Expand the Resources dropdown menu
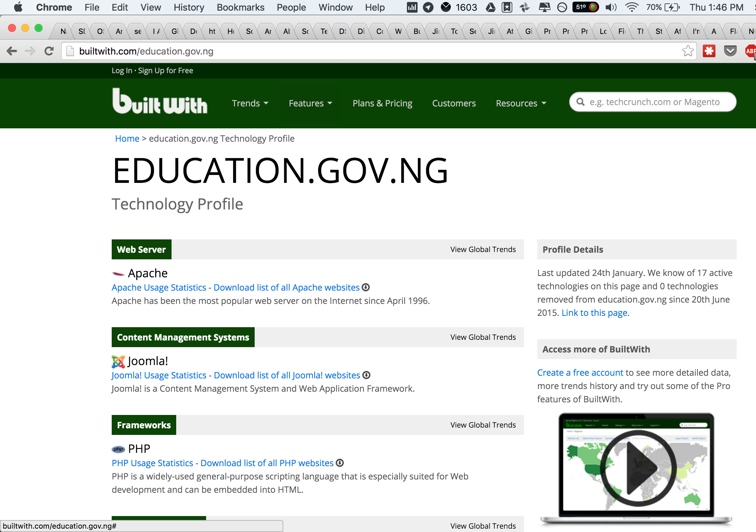The image size is (756, 532). tap(521, 103)
